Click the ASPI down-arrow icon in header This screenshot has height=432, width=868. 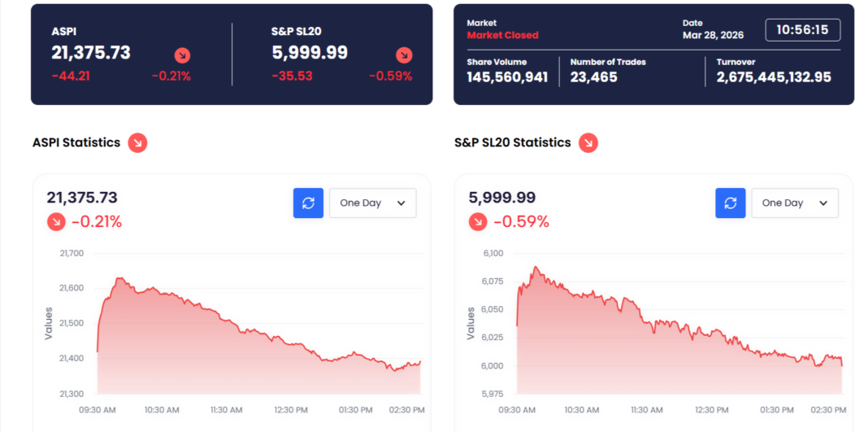[183, 55]
